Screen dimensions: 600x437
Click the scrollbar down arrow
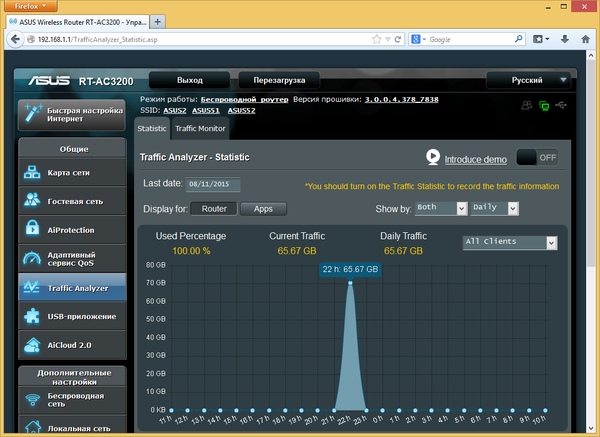point(591,428)
